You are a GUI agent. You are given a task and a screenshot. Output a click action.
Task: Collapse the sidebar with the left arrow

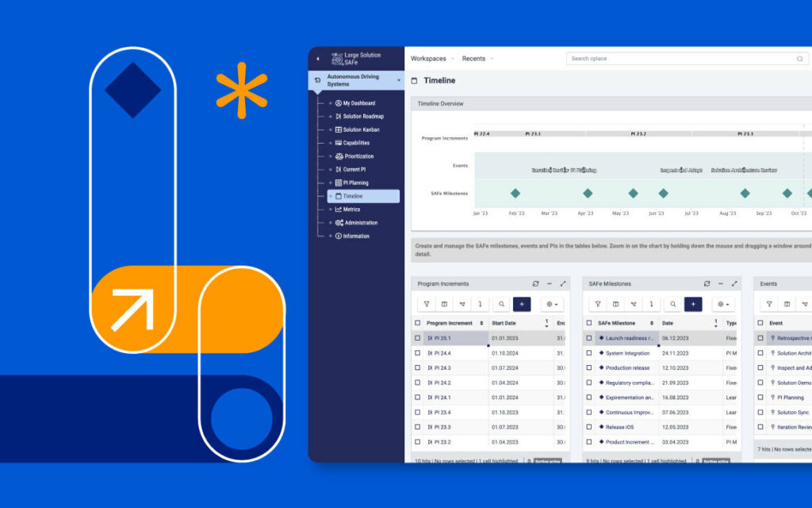(x=318, y=59)
